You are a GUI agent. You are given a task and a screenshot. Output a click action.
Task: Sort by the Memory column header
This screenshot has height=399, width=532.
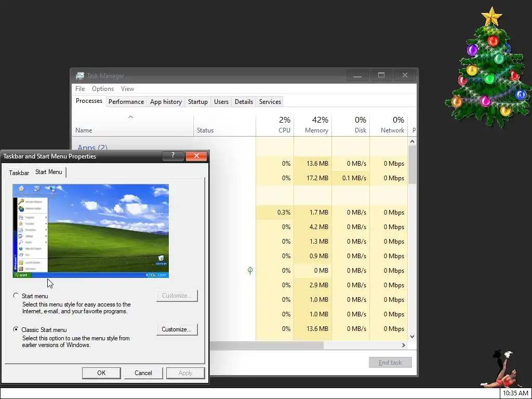tap(313, 125)
